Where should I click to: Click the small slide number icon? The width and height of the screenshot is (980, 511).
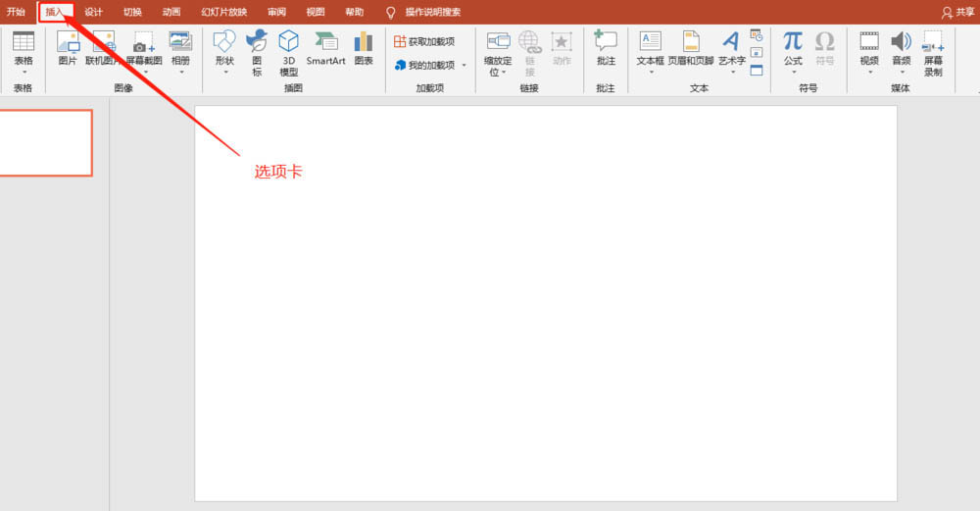click(x=757, y=53)
